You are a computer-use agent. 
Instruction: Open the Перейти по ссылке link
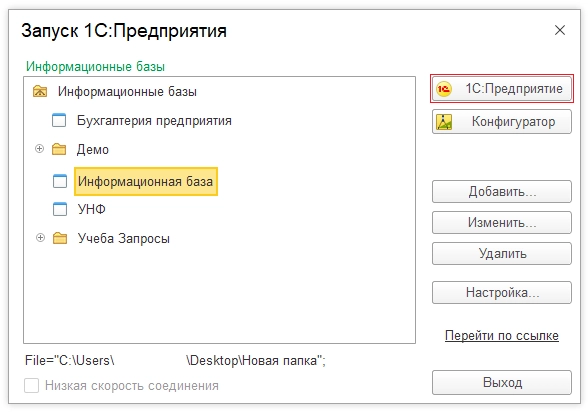[x=502, y=335]
